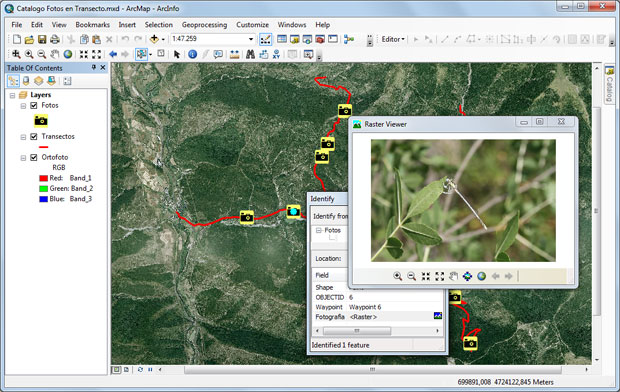Switch to List By Source in Table Of Contents
Image resolution: width=620 pixels, height=392 pixels.
pos(26,81)
